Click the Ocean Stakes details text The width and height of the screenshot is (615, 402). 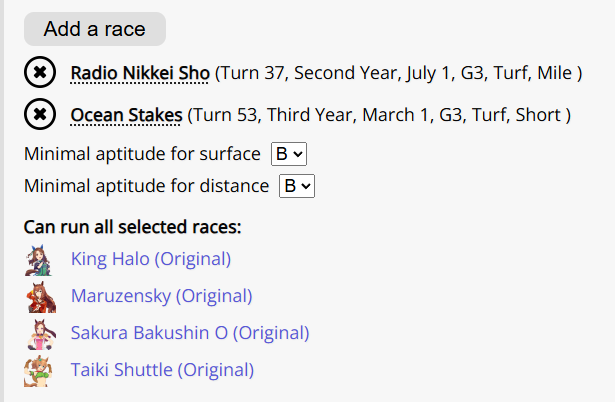click(x=379, y=115)
